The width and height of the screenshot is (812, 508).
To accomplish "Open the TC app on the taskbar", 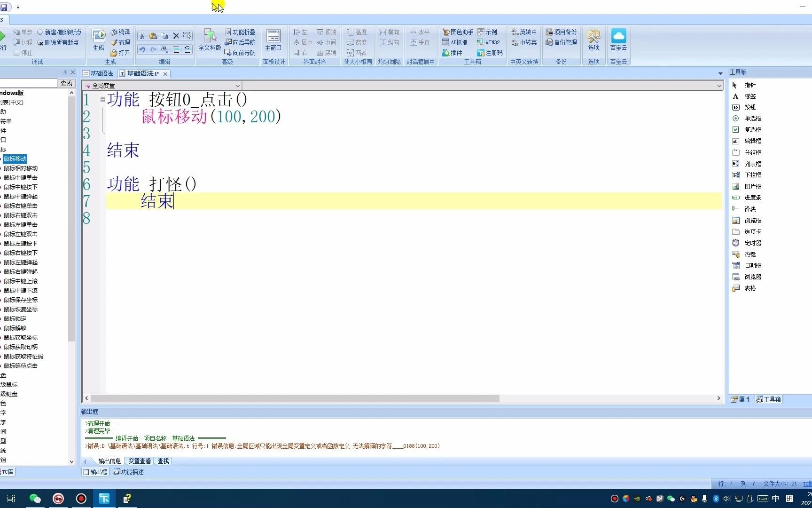I will pos(104,499).
